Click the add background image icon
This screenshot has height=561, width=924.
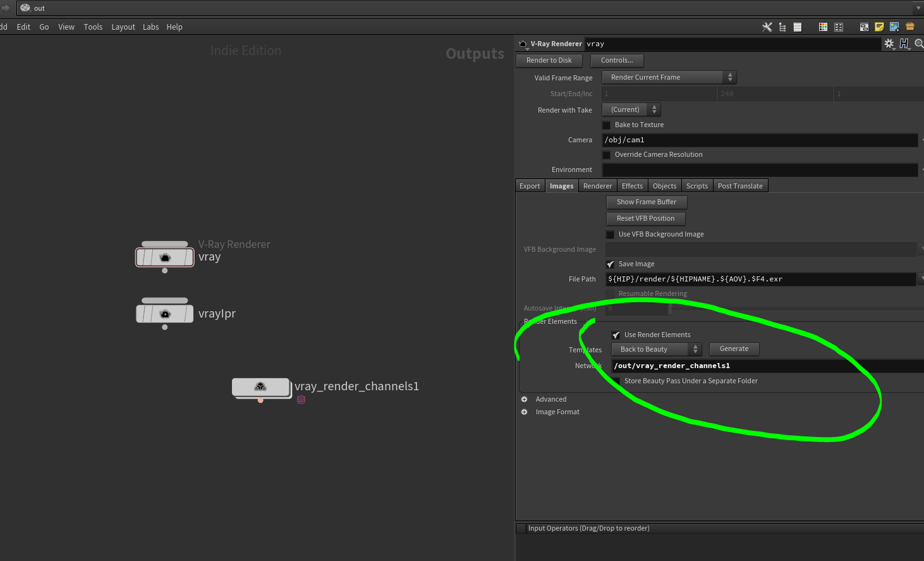[x=894, y=27]
